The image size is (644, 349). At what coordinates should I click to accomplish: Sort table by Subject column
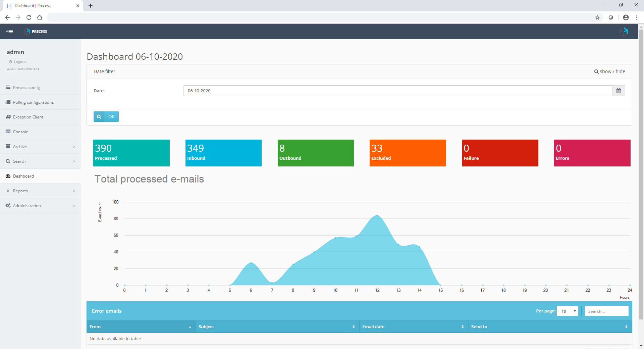[277, 327]
